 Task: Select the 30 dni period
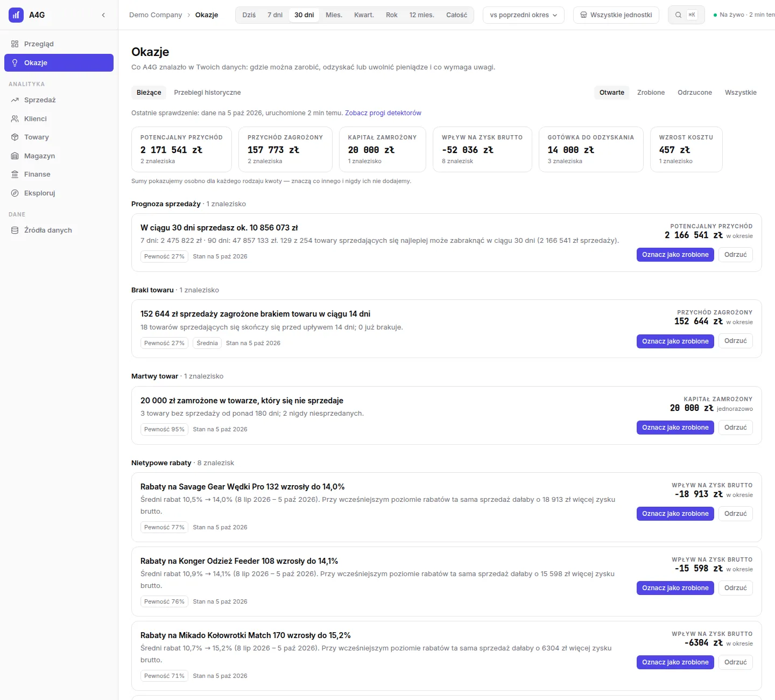pos(304,15)
